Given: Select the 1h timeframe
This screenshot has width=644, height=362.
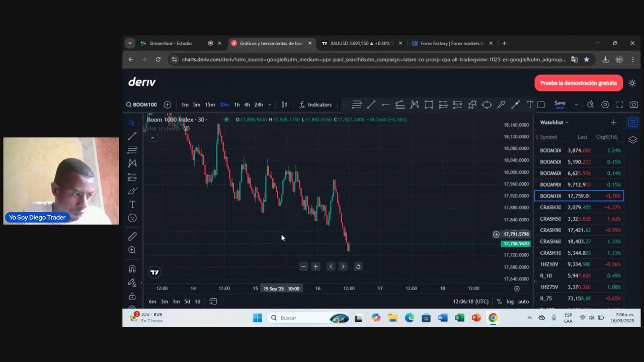Looking at the screenshot, I should 236,105.
